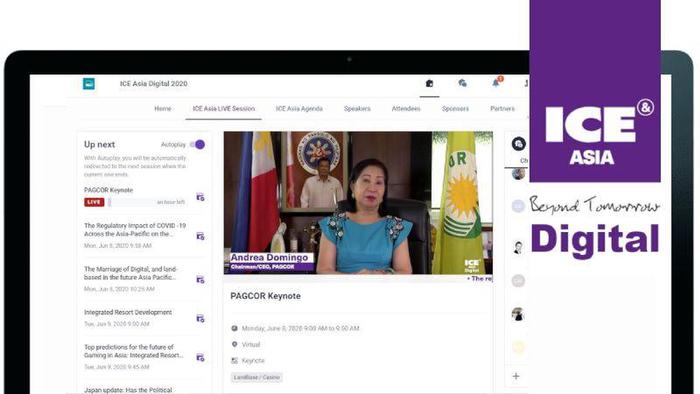Toggle the Autoplay switch
The image size is (700, 394).
point(198,145)
